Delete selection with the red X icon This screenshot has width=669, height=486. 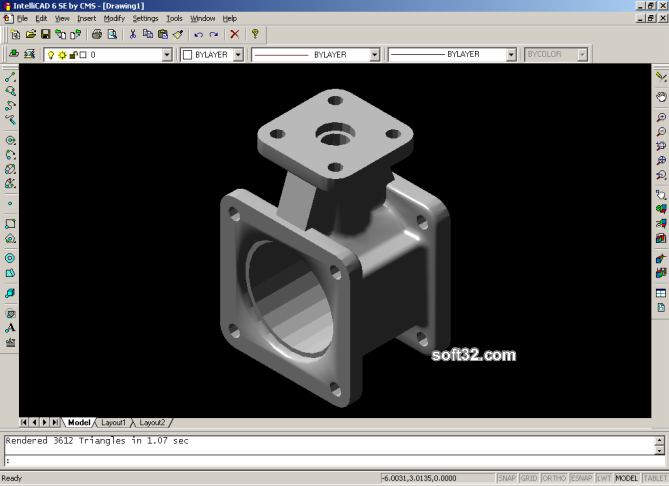[x=234, y=35]
